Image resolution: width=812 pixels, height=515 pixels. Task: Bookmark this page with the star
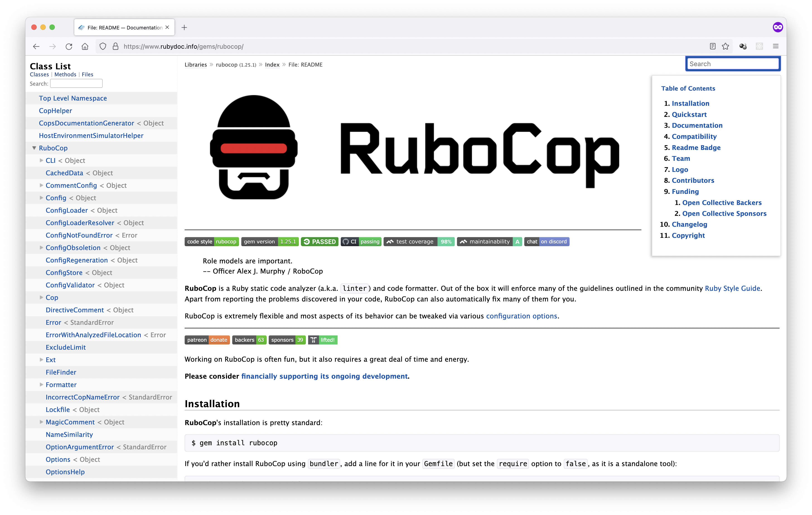click(725, 46)
